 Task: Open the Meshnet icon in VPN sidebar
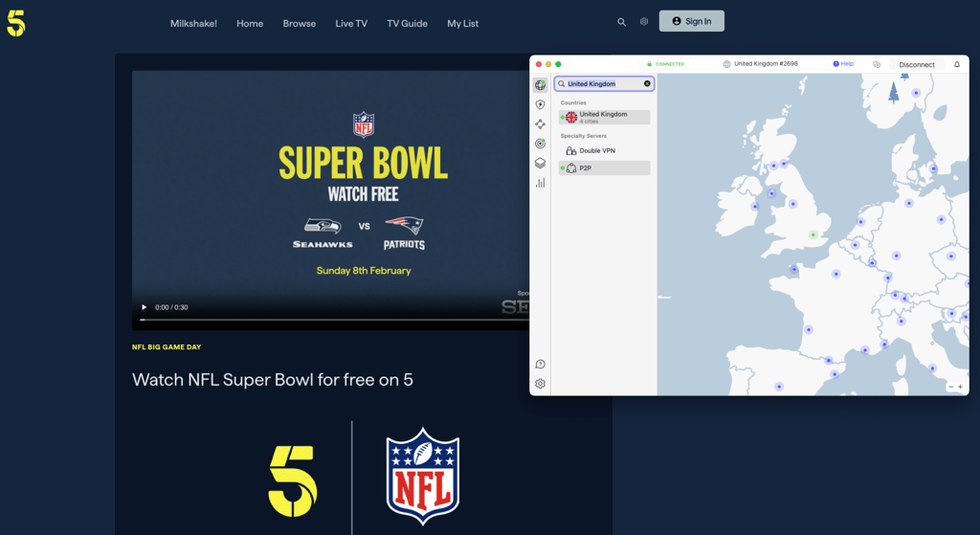[540, 124]
